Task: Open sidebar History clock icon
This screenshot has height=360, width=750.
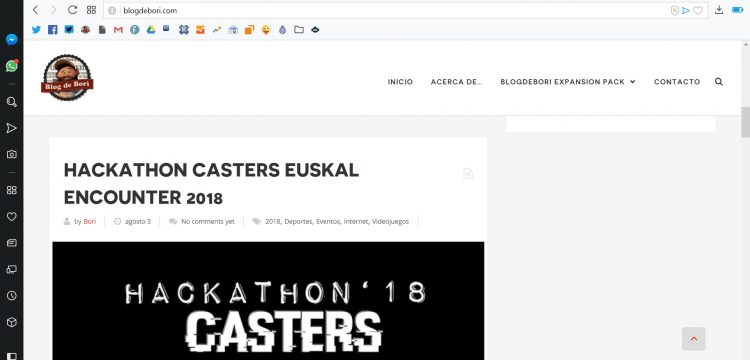Action: pos(11,295)
